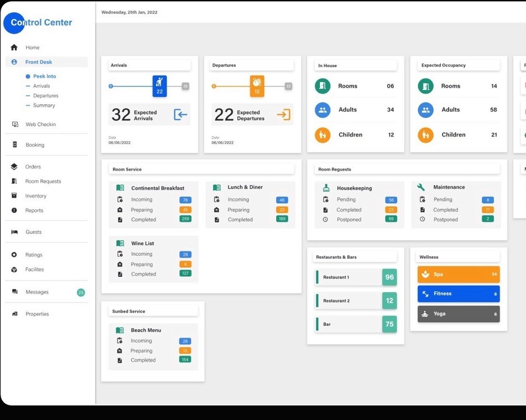Click the Room Requests panel header

click(x=407, y=169)
